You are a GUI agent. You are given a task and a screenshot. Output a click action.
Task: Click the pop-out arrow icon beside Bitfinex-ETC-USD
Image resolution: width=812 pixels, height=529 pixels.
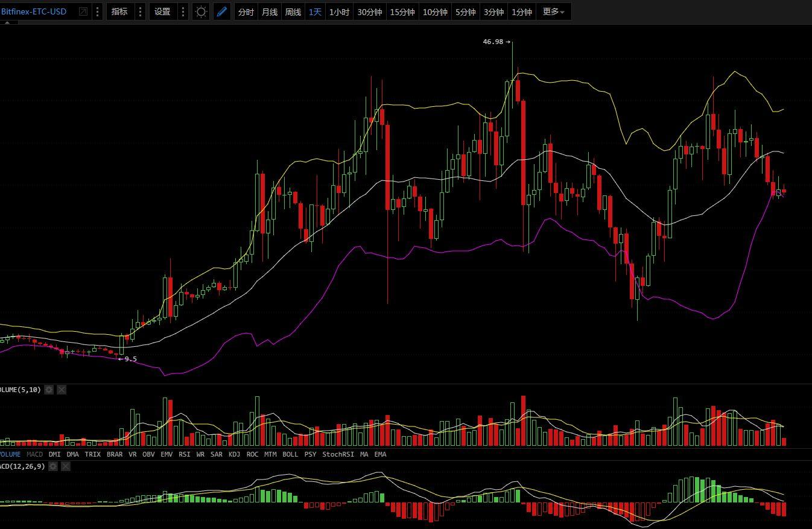click(83, 11)
